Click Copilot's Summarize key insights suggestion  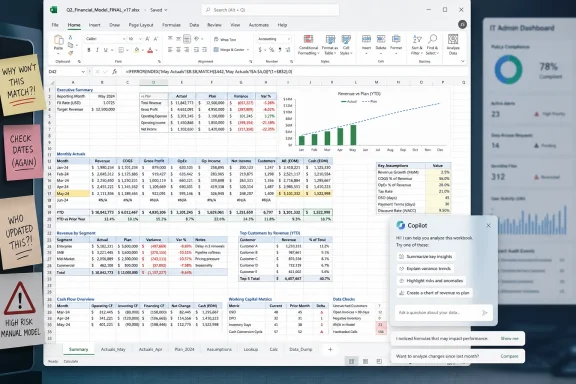(426, 256)
